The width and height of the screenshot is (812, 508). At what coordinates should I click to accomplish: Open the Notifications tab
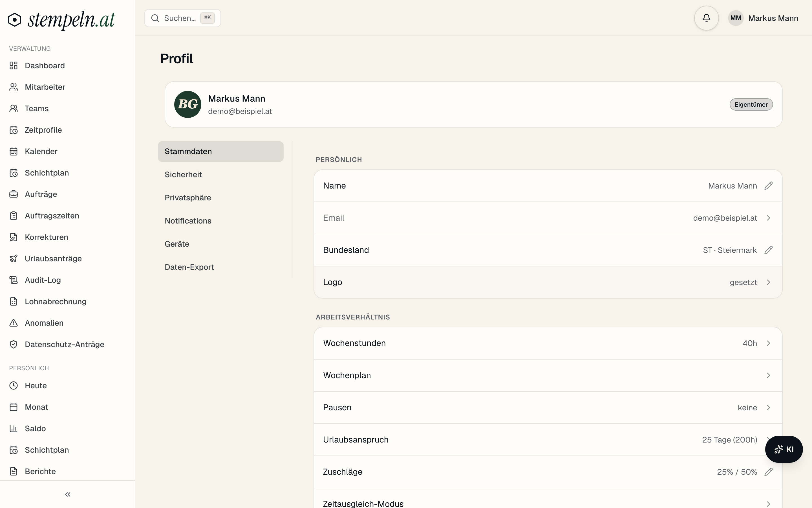pyautogui.click(x=220, y=221)
